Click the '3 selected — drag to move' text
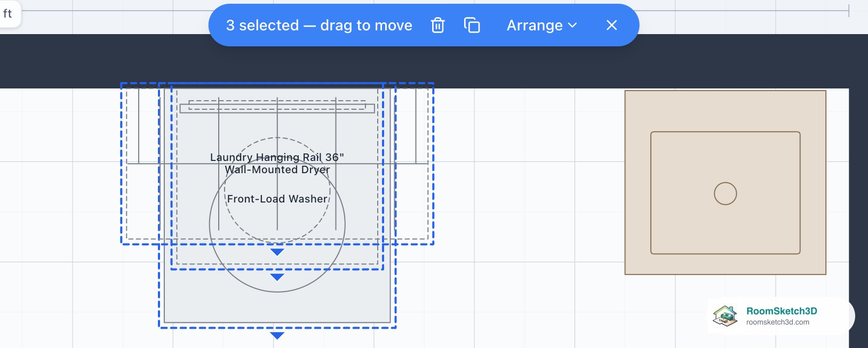 click(x=319, y=25)
